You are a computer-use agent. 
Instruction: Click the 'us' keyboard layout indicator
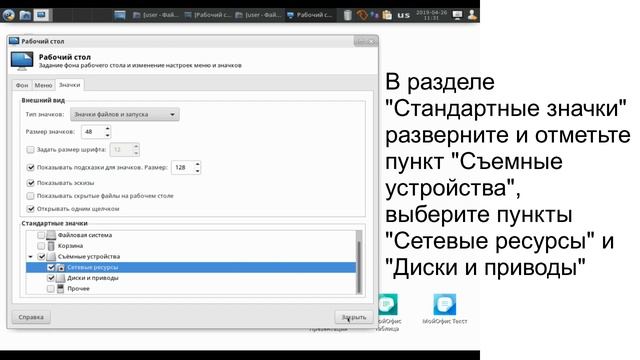[404, 16]
